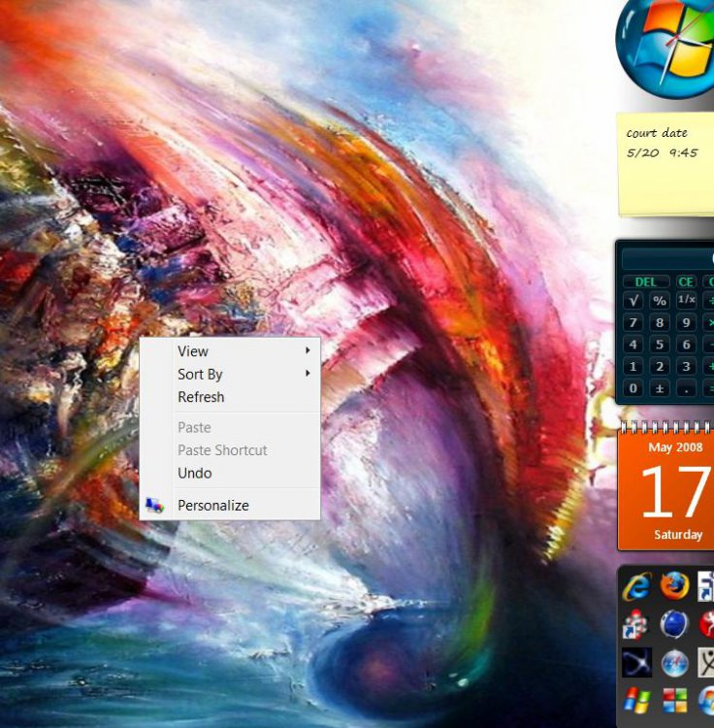Click calculator digit 8
Screen dimensions: 714x728
[x=660, y=322]
